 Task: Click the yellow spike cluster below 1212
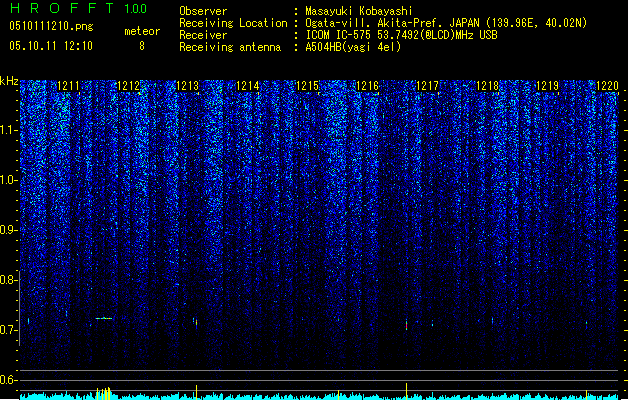click(104, 394)
